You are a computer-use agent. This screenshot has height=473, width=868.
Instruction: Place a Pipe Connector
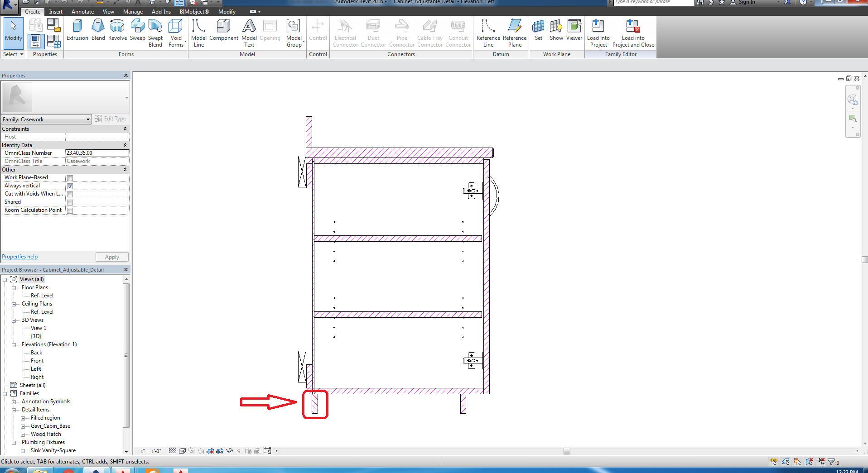[x=401, y=32]
